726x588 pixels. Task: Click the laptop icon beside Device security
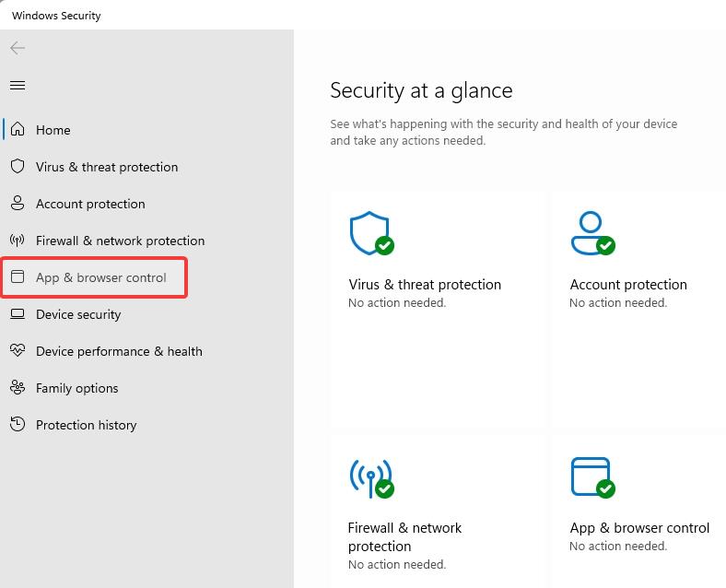click(18, 314)
